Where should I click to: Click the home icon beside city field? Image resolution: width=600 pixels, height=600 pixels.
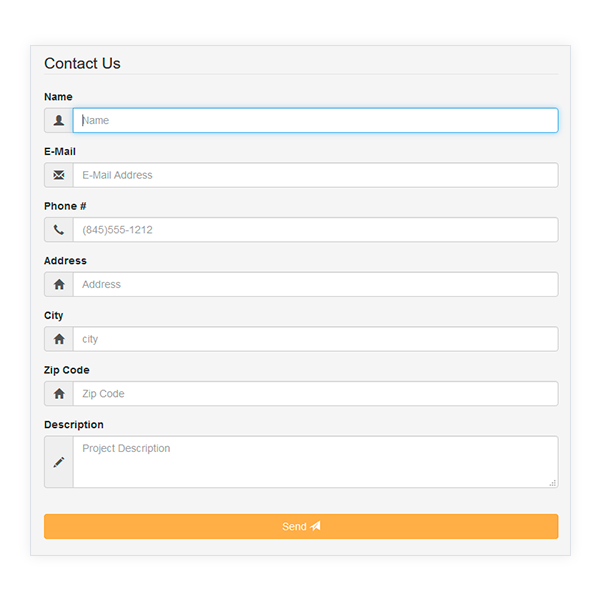coord(59,339)
